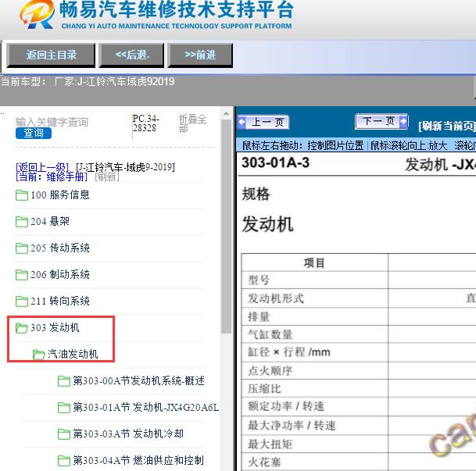Click the 返回主目录 button
Screen dimensions: 476x471
click(x=51, y=55)
